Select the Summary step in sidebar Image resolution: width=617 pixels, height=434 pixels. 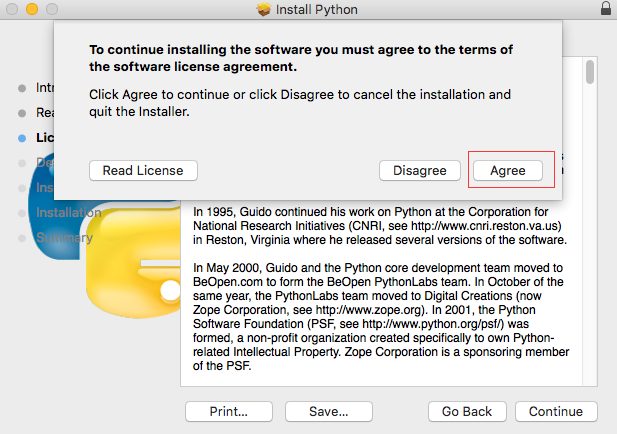64,238
